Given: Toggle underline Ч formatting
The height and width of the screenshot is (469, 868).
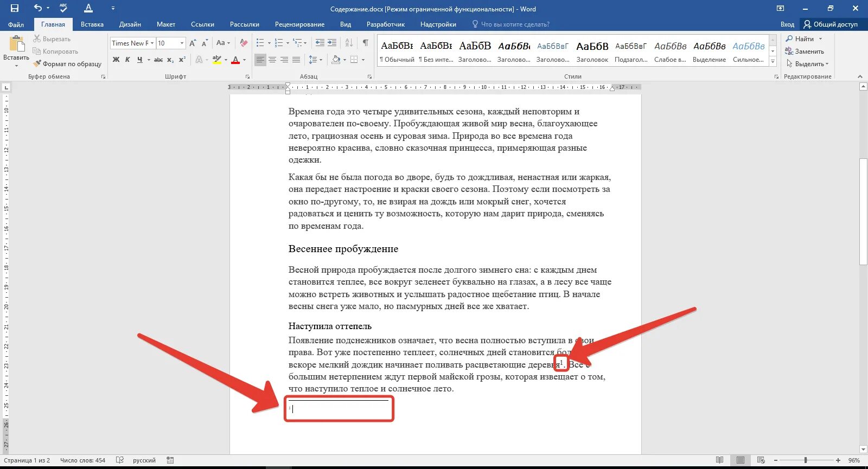Looking at the screenshot, I should click(139, 60).
